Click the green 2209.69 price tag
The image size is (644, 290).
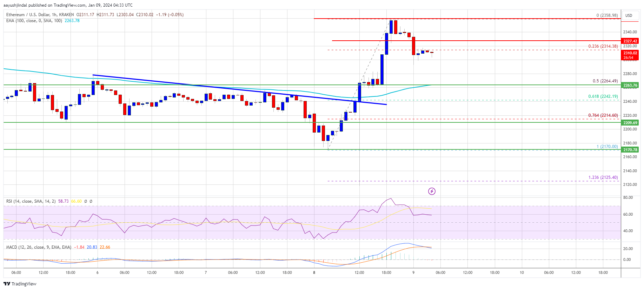pos(630,123)
